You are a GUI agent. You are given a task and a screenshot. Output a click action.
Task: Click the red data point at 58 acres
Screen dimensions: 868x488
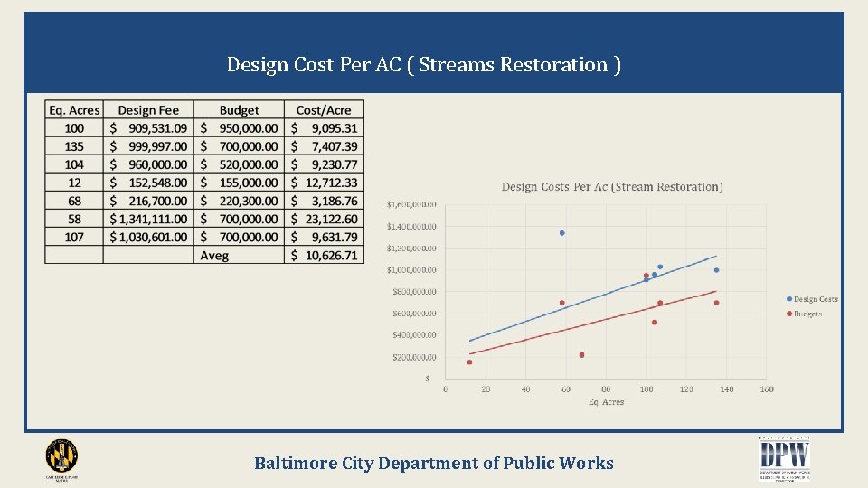pyautogui.click(x=561, y=303)
